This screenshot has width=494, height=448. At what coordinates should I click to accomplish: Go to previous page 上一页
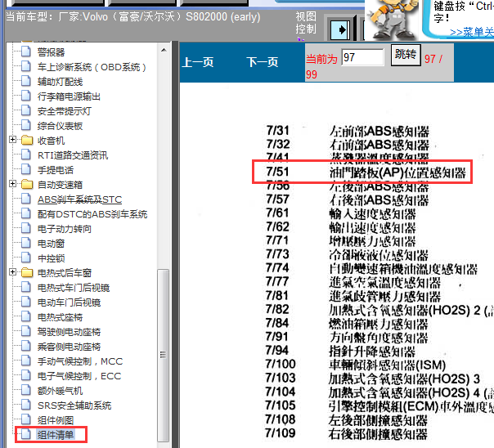198,62
